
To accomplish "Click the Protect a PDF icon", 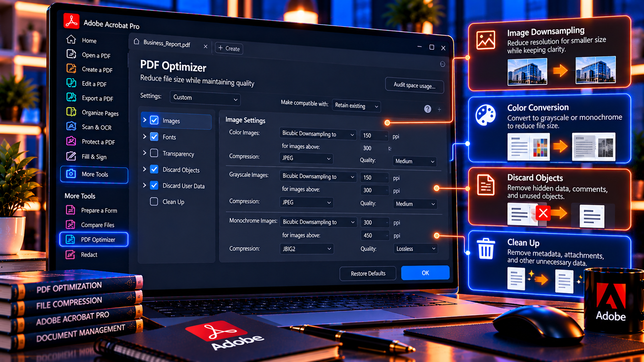I will coord(71,141).
